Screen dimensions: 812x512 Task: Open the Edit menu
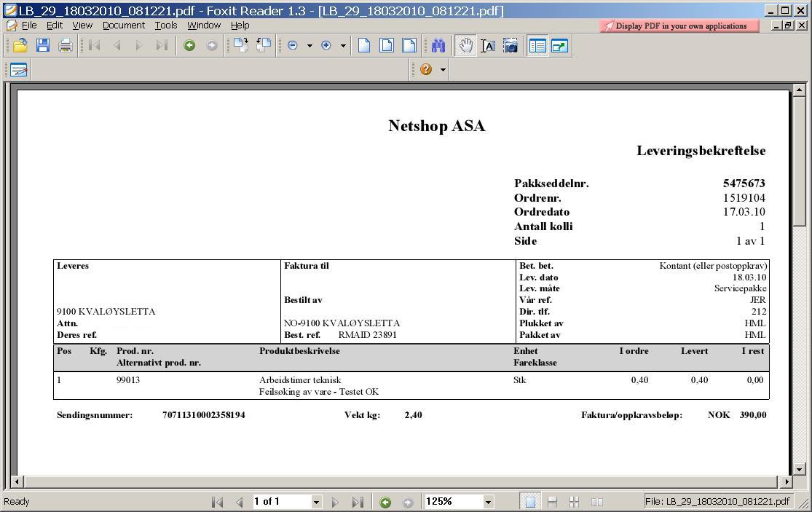click(55, 25)
